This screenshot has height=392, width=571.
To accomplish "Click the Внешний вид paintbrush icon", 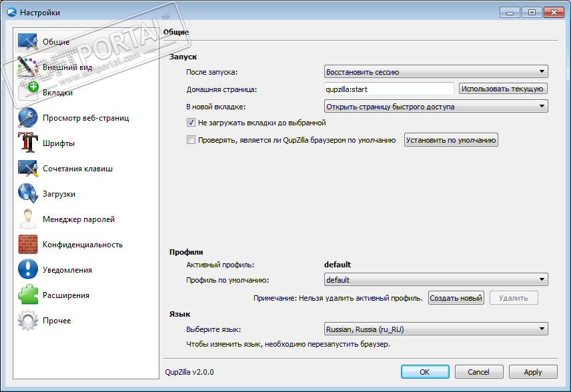I will (x=28, y=67).
